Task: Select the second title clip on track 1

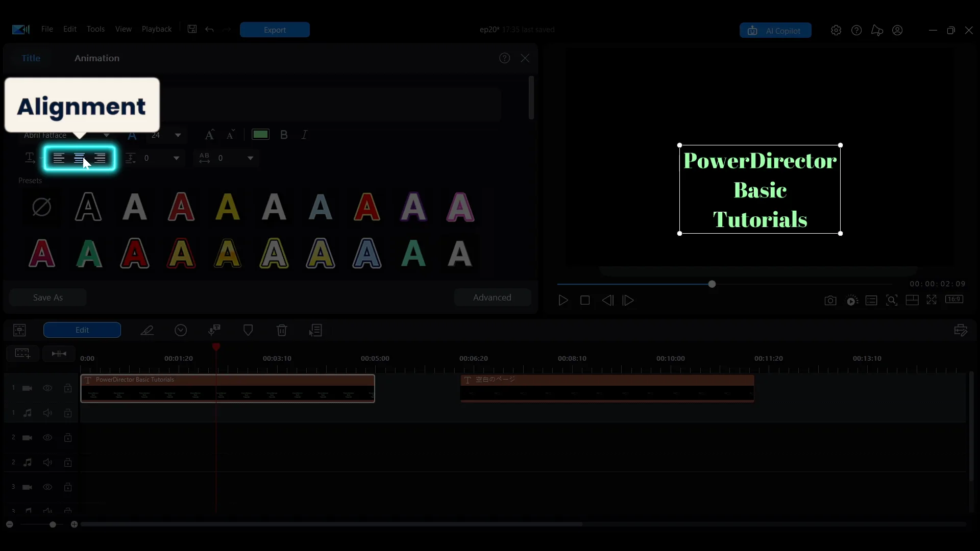Action: coord(607,389)
